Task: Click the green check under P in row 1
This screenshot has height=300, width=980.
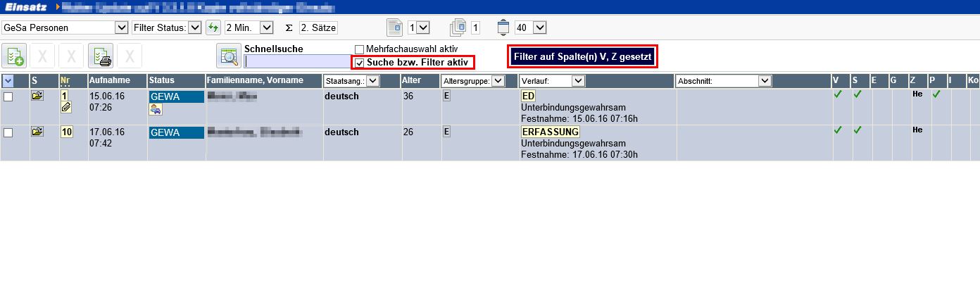Action: (x=936, y=94)
